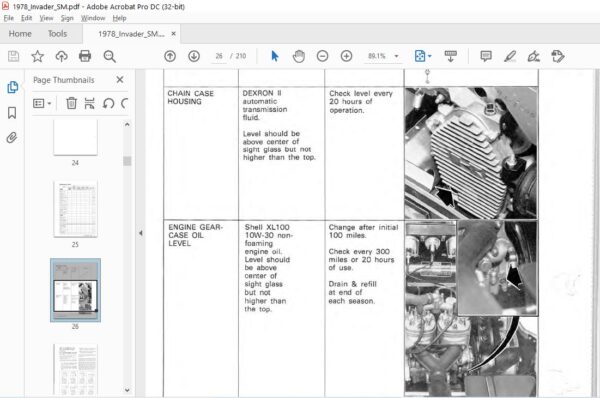Open the File menu
This screenshot has width=600, height=398.
click(x=8, y=18)
